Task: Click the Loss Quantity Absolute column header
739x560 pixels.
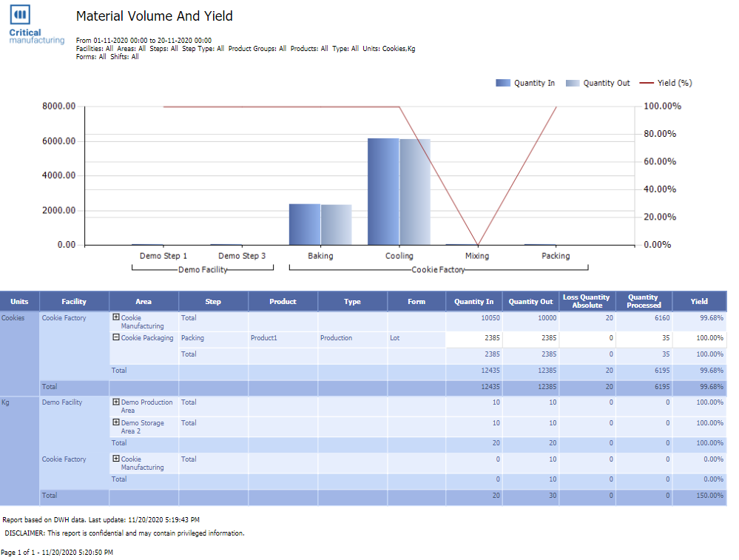Action: coord(587,301)
